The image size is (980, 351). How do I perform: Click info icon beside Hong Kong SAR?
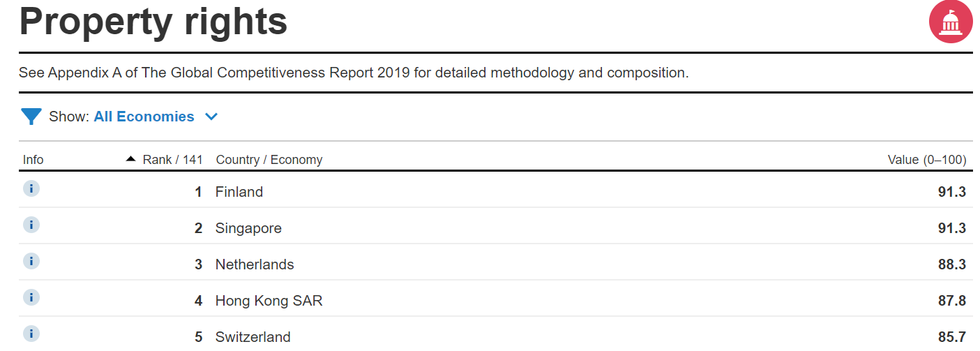click(x=31, y=297)
